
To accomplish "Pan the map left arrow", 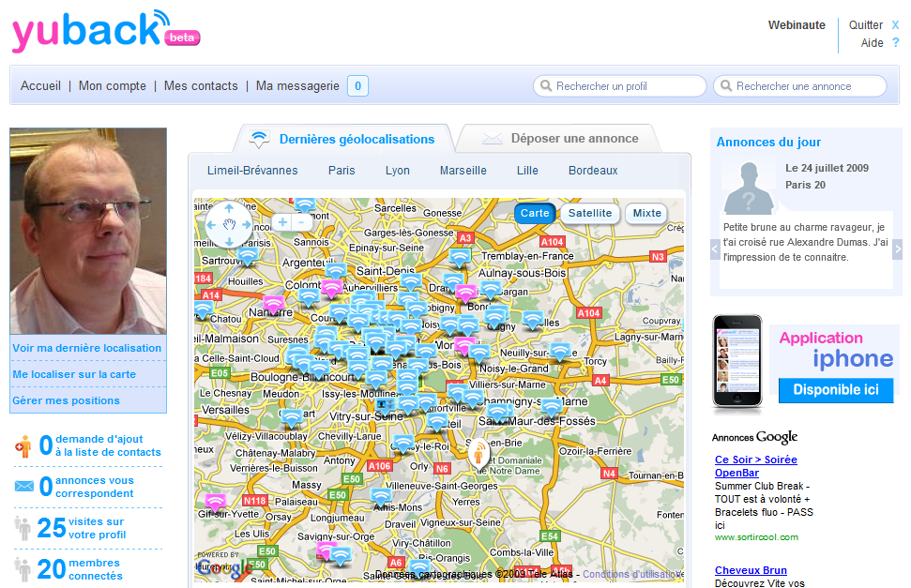I will [211, 224].
